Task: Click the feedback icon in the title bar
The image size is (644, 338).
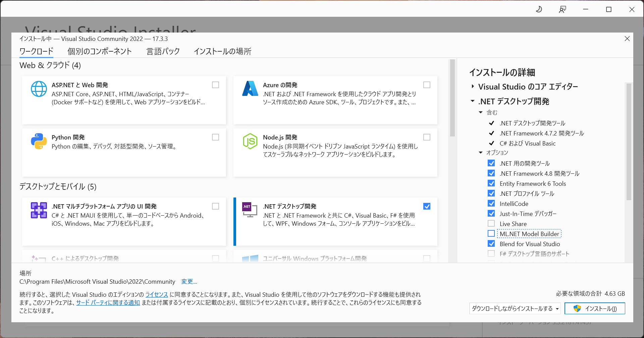Action: tap(562, 9)
